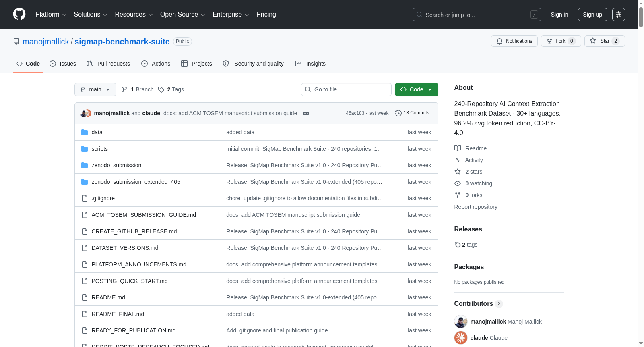Screen dimensions: 644x347
Task: Open commit 'docs: add ACM TOSEM manuscript submission guide'
Action: (x=230, y=113)
